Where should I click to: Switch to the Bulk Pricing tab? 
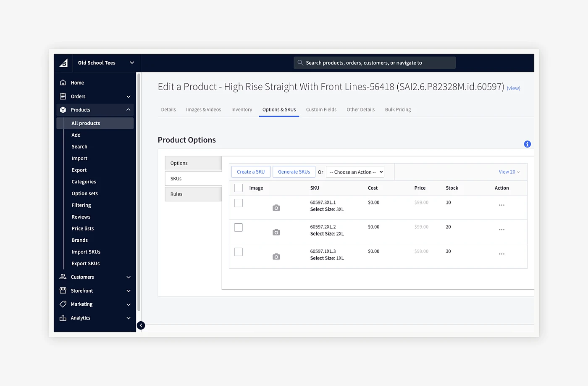tap(398, 110)
